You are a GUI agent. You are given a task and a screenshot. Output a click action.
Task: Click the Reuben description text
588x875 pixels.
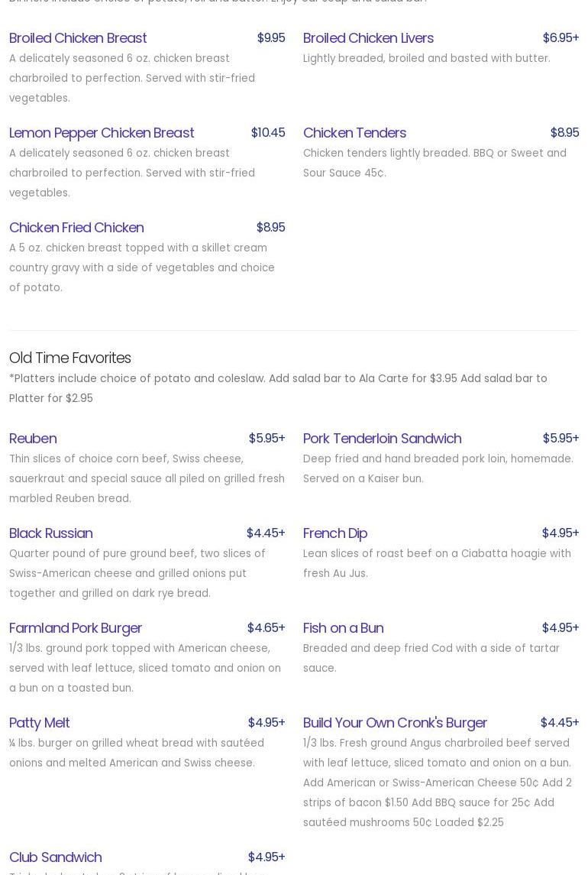pyautogui.click(x=147, y=478)
